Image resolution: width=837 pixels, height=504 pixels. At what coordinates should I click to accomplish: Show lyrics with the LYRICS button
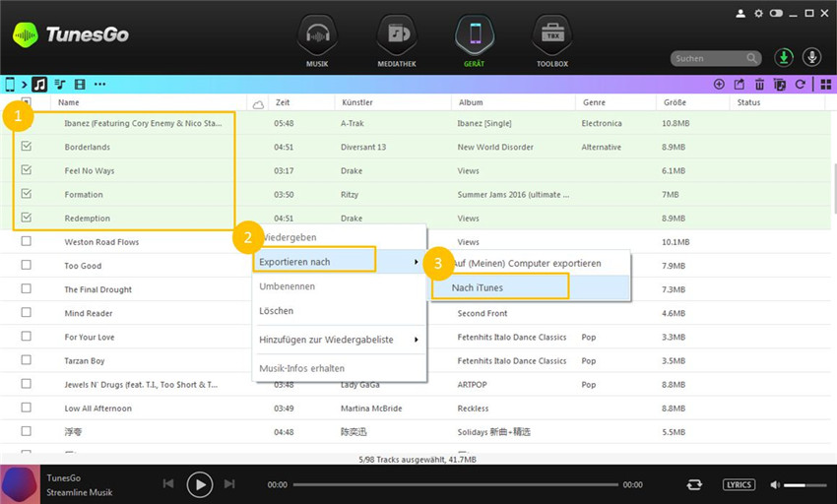[739, 484]
